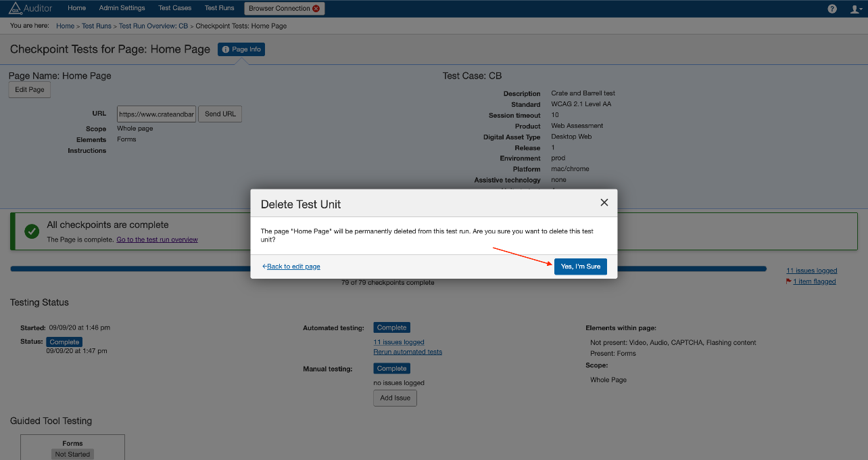Open Test Run Overview: CB breadcrumb
The height and width of the screenshot is (460, 868).
[153, 26]
